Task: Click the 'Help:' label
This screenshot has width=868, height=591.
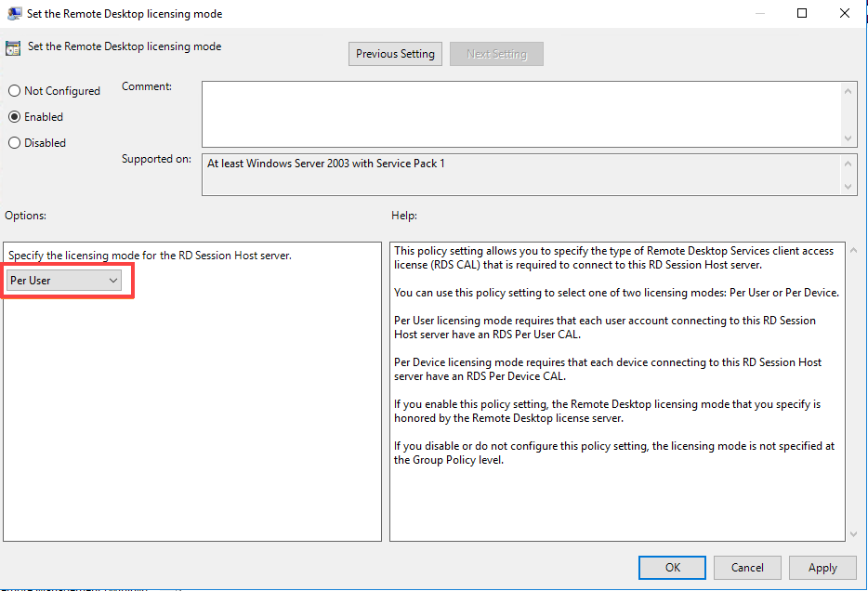Action: click(404, 216)
